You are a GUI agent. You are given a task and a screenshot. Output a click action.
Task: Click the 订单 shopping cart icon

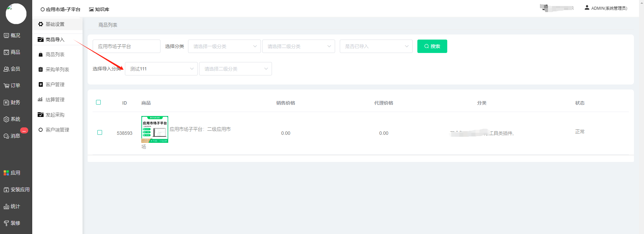coord(6,86)
